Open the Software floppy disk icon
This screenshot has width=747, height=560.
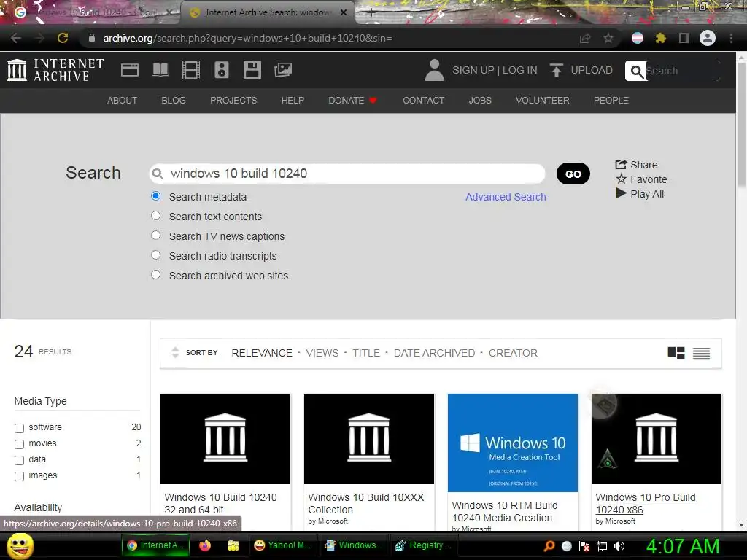point(252,70)
